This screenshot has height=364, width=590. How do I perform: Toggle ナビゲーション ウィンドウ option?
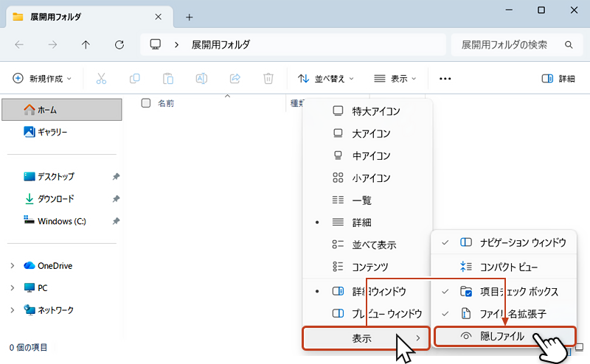(x=504, y=242)
